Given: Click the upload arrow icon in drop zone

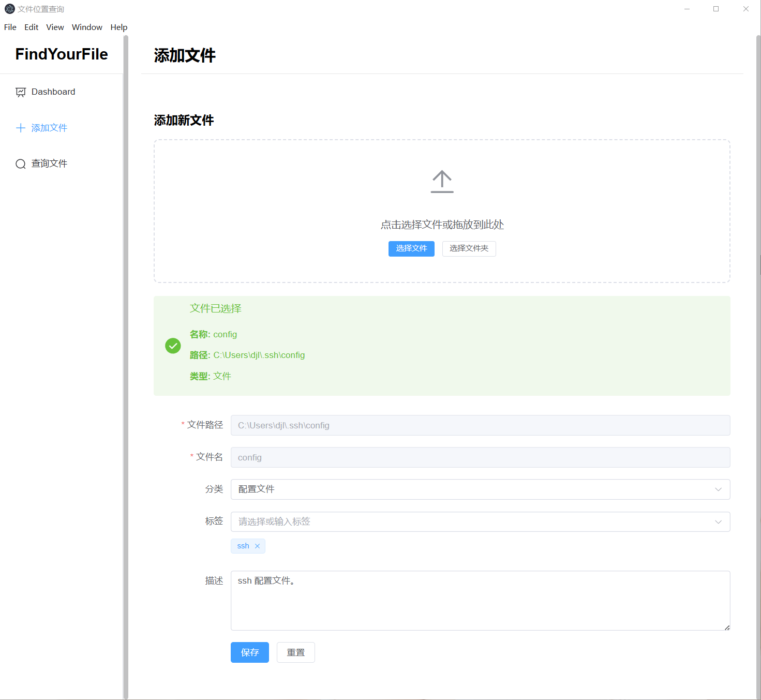Looking at the screenshot, I should pos(442,182).
